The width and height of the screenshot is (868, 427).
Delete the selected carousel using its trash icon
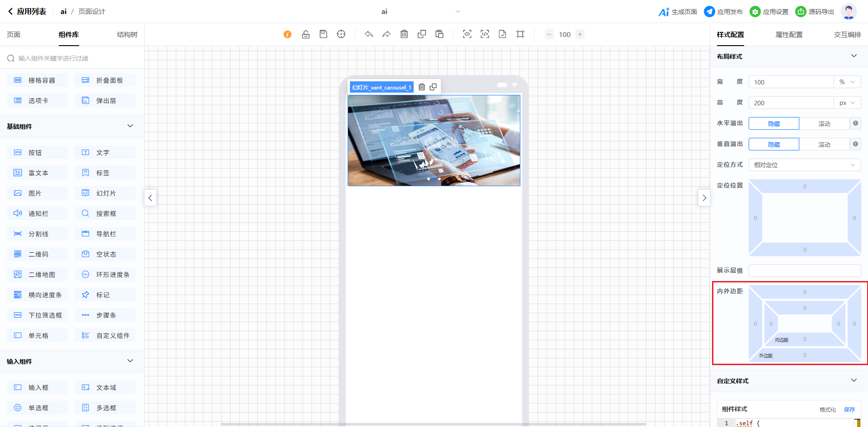[422, 87]
